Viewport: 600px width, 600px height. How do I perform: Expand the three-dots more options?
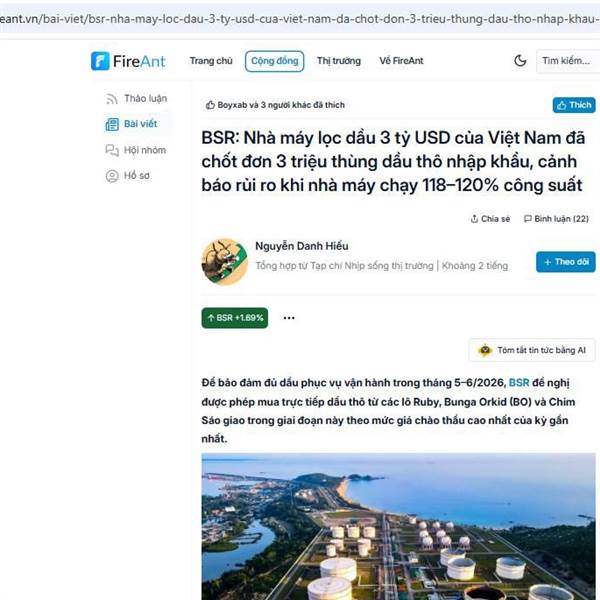(289, 318)
